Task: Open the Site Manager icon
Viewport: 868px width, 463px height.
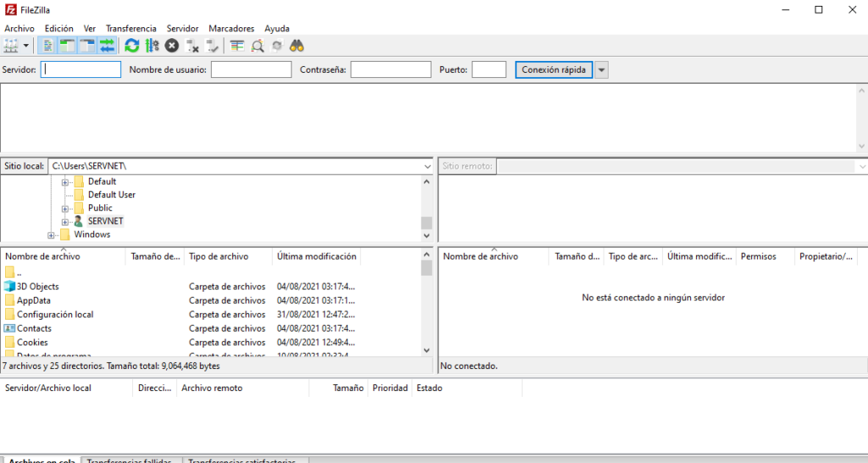Action: tap(11, 45)
